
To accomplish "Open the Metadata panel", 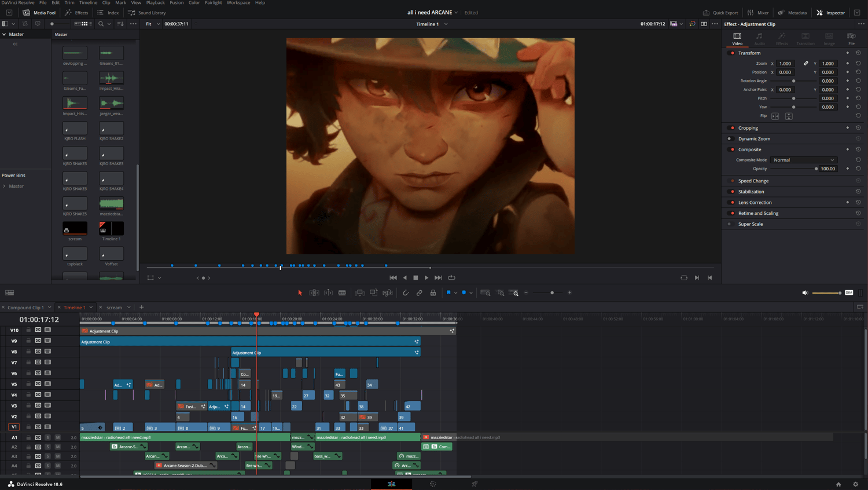I will pyautogui.click(x=792, y=12).
